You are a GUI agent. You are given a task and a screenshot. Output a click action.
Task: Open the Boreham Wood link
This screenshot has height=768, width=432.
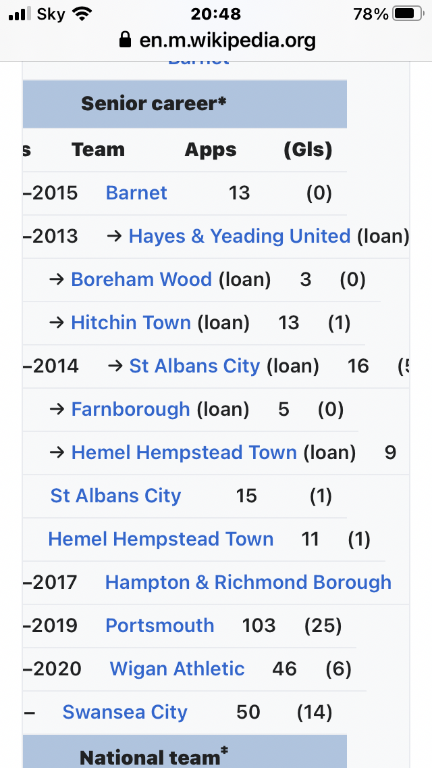pos(142,279)
